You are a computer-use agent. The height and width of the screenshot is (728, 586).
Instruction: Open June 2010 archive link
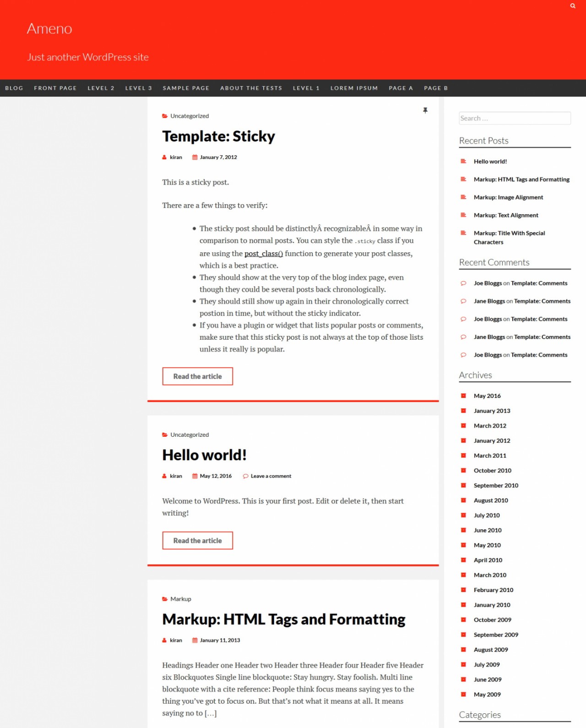(488, 530)
